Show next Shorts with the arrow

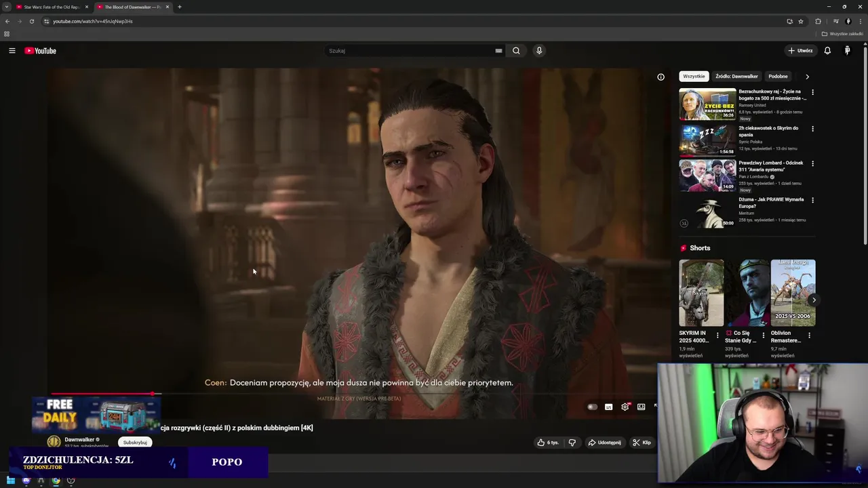(x=814, y=300)
